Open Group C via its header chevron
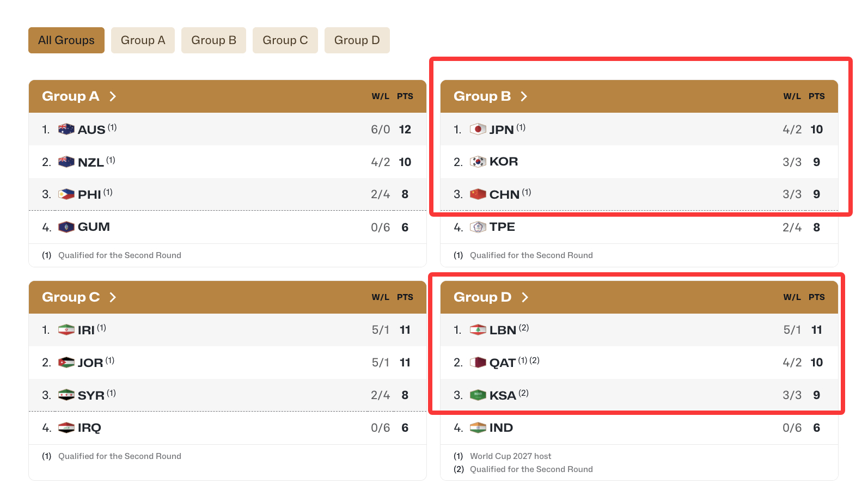Viewport: 868px width, 502px height. [113, 297]
